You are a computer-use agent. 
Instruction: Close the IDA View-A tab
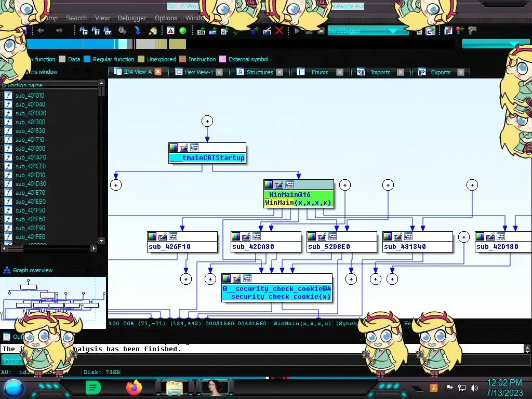tap(158, 72)
